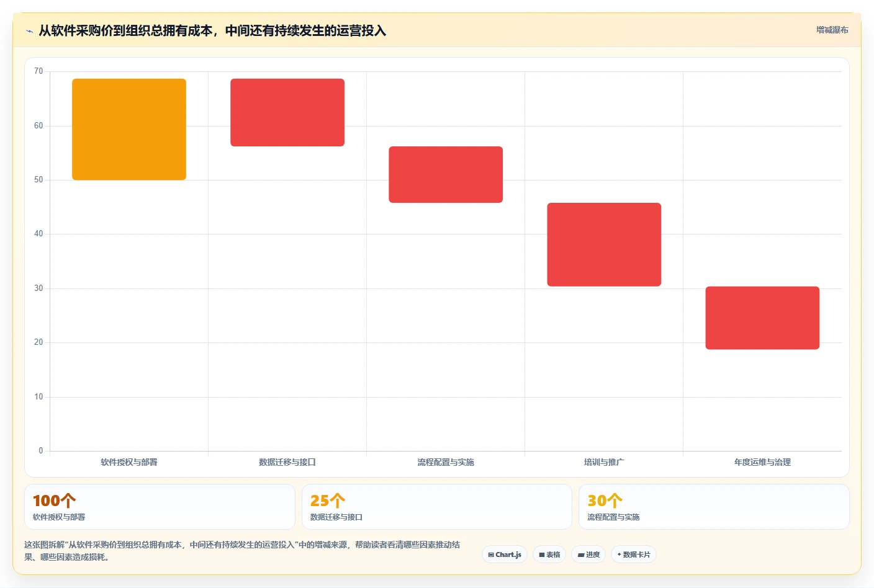Click the 进度 chip
Image resolution: width=874 pixels, height=588 pixels.
point(588,555)
